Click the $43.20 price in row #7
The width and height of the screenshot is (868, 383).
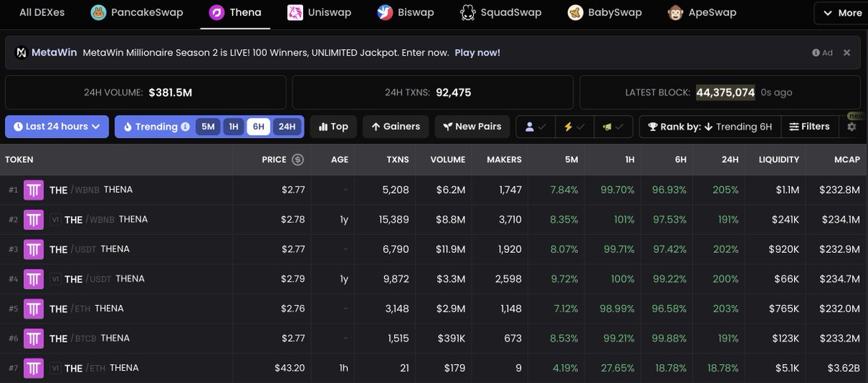click(x=290, y=368)
